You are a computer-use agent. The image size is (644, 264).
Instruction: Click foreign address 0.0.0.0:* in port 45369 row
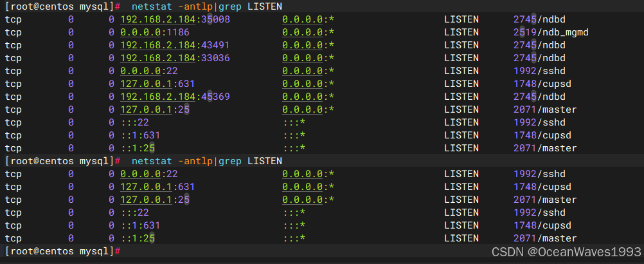coord(308,97)
